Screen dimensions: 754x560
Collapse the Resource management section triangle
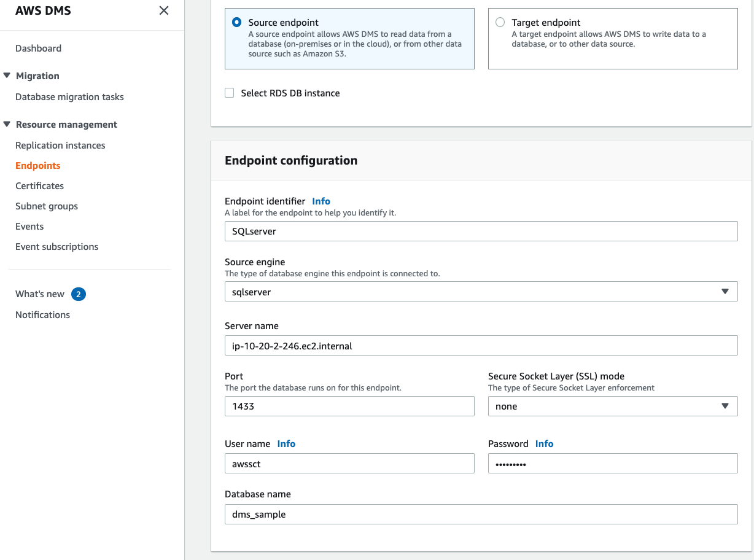coord(7,124)
